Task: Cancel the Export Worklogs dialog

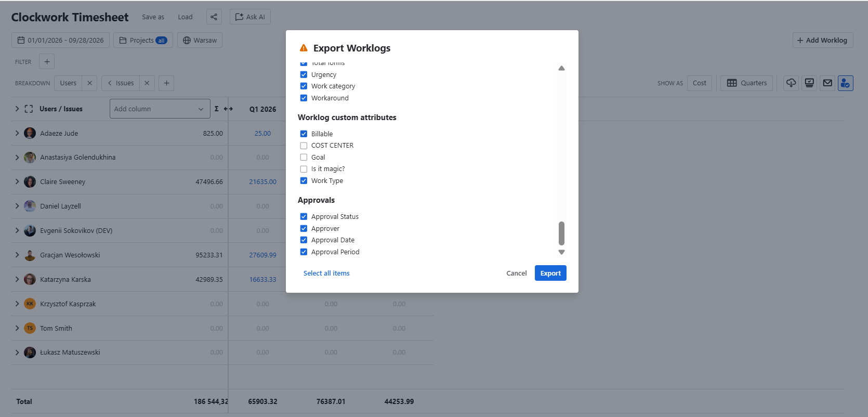Action: click(x=517, y=273)
